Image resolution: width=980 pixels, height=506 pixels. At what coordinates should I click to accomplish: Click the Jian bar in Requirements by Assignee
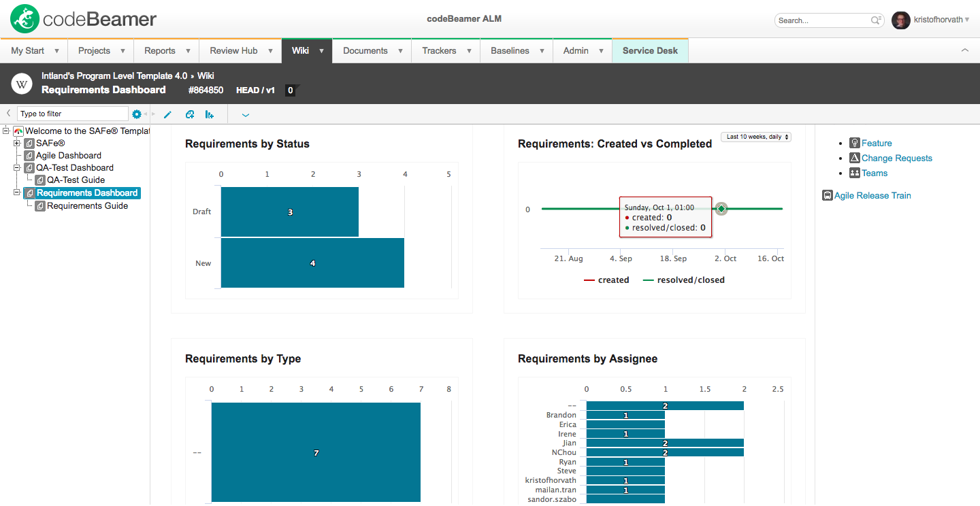(x=665, y=443)
